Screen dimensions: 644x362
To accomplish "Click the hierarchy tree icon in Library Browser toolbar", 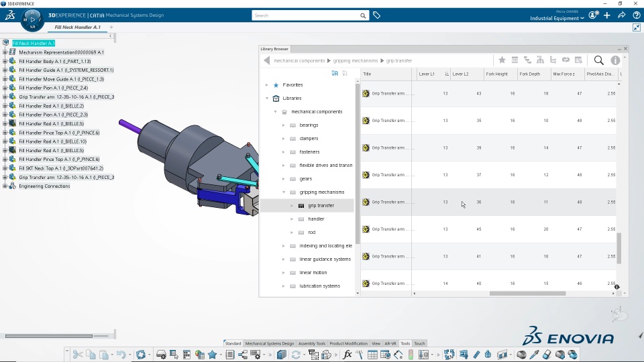I will (540, 60).
